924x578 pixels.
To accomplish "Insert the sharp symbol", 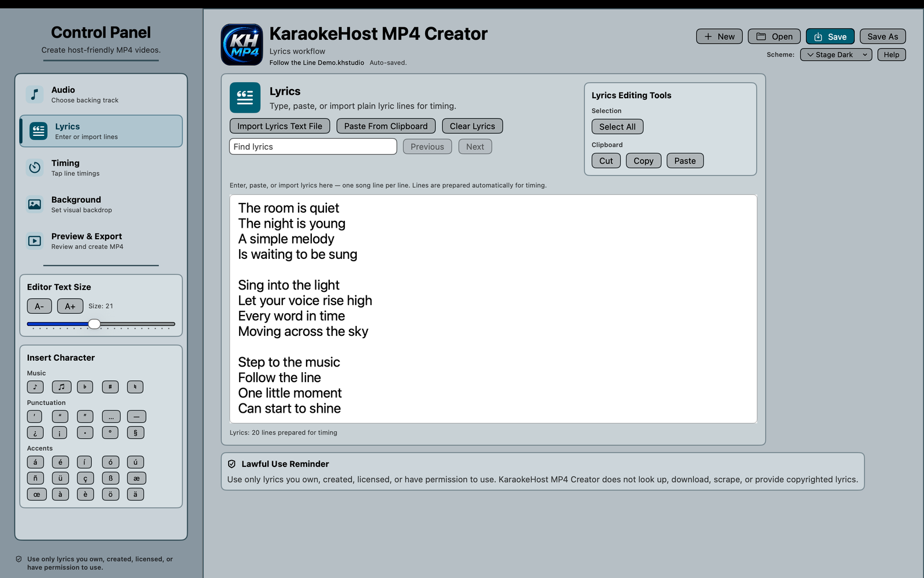I will click(110, 387).
